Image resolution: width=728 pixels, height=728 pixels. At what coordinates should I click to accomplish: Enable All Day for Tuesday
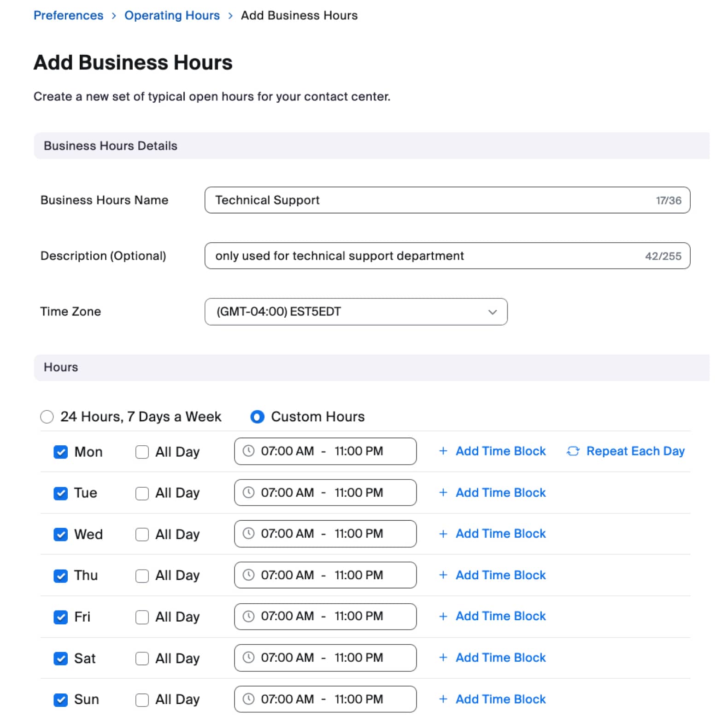pos(142,493)
